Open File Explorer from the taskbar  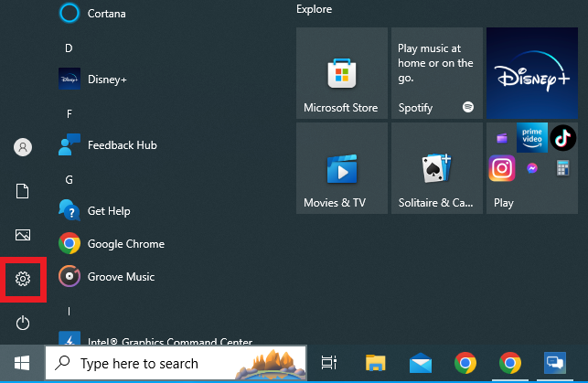(x=375, y=363)
